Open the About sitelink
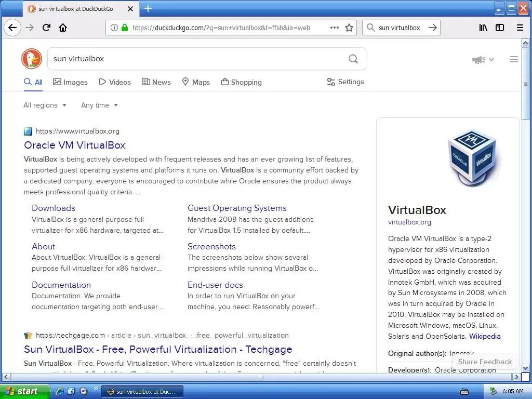The height and width of the screenshot is (399, 532). [44, 247]
